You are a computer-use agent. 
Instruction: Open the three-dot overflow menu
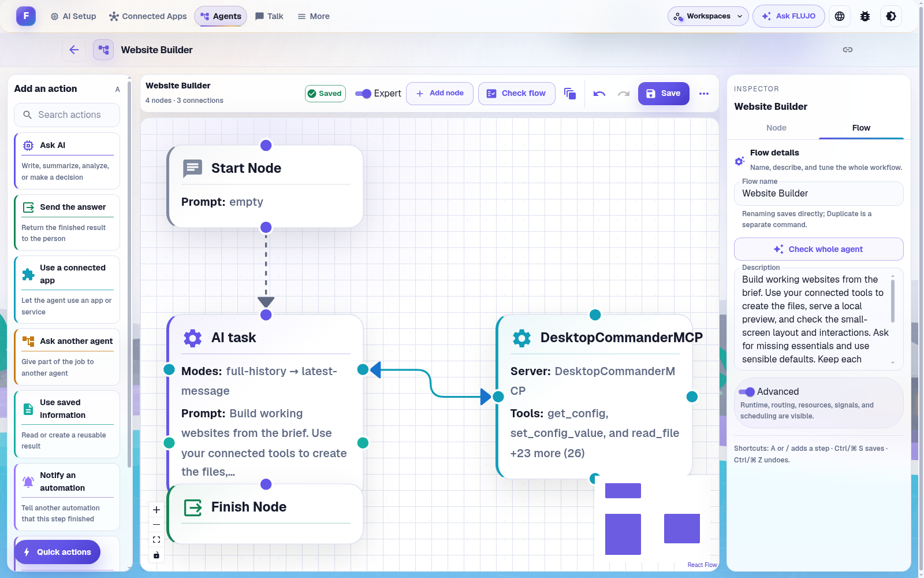[704, 94]
